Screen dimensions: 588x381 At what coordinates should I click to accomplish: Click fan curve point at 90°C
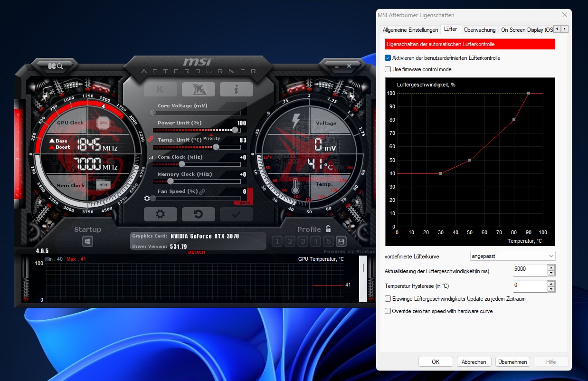[x=528, y=93]
